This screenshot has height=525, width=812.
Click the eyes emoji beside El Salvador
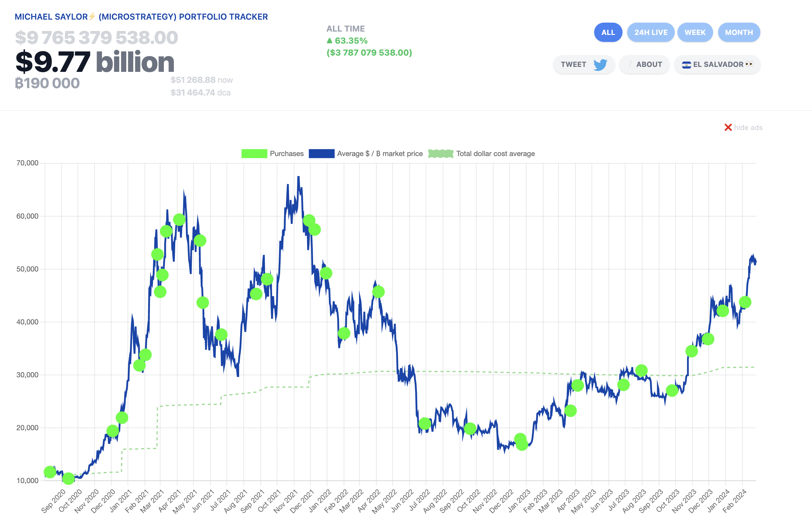(750, 64)
